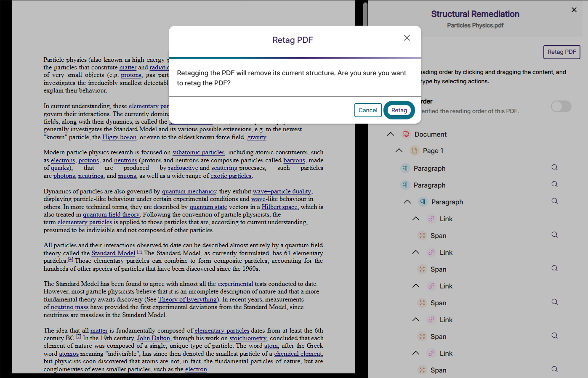Screen dimensions: 588x378
Task: Click the second Paragraph tag icon
Action: tap(405, 185)
